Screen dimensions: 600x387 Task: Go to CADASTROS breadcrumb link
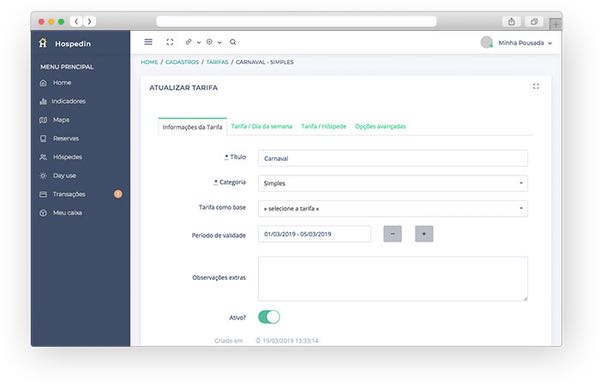tap(182, 62)
